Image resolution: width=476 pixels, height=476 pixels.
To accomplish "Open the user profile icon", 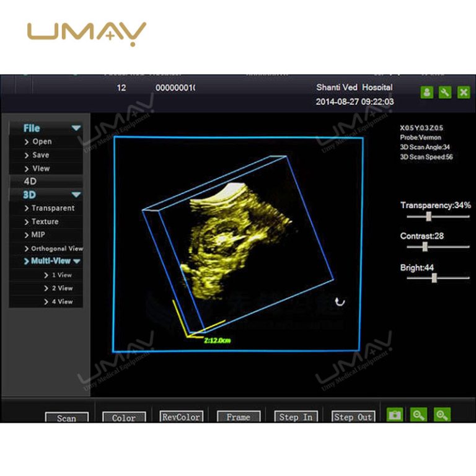I will pyautogui.click(x=426, y=92).
